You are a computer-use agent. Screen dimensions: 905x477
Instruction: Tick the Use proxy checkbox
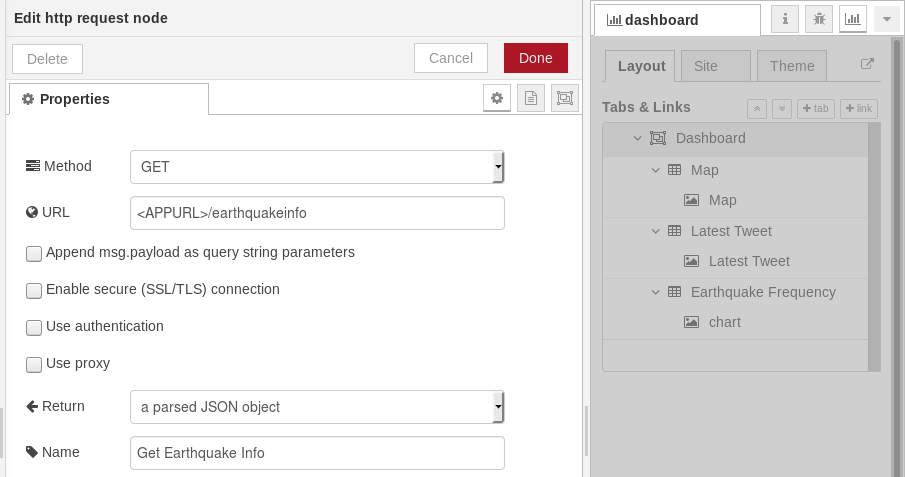click(x=34, y=364)
